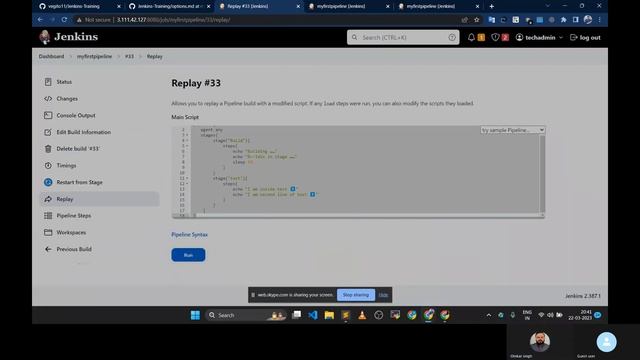Select the Replay #33 browser tab
Screen dimensions: 640x360
[260, 7]
